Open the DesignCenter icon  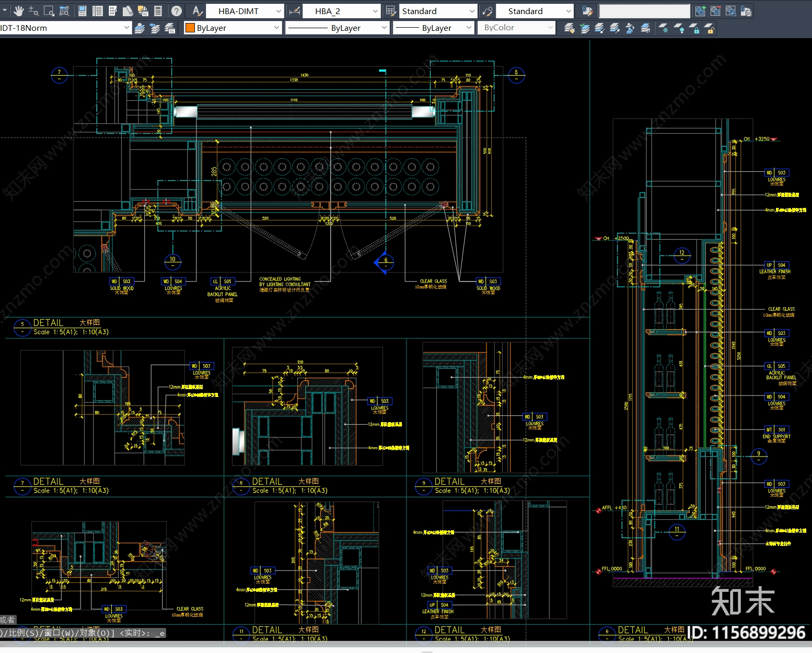tap(98, 11)
